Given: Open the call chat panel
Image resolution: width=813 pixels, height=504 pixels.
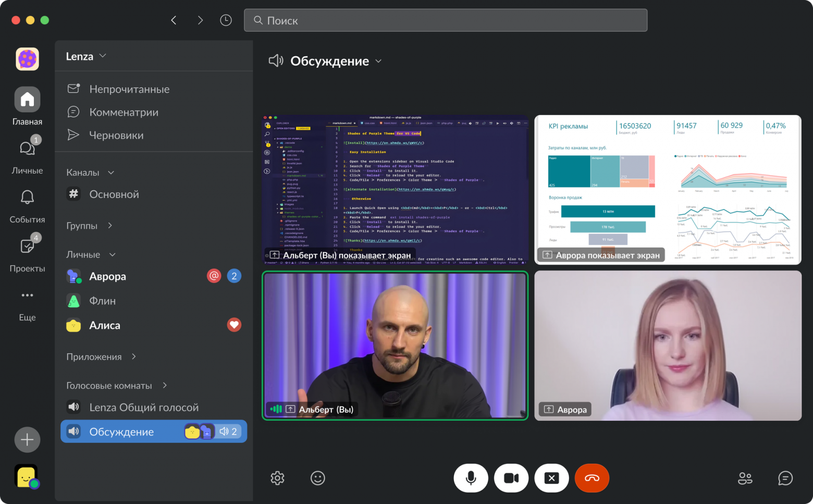Looking at the screenshot, I should [785, 478].
